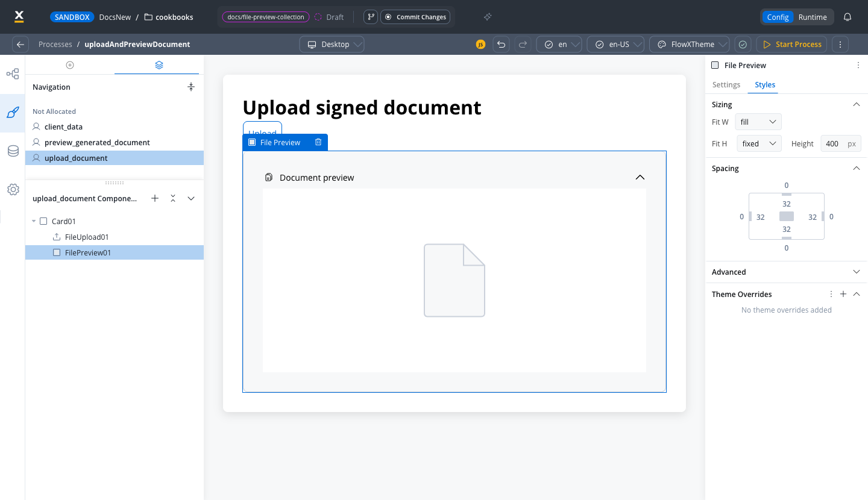868x500 pixels.
Task: Select the UI Designer brush icon
Action: tap(13, 113)
